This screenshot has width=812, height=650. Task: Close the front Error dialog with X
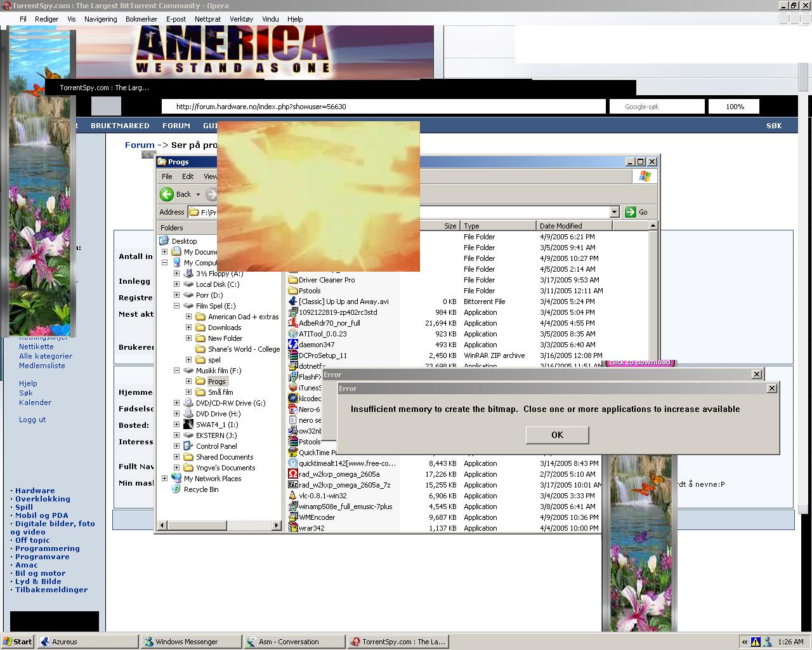pos(771,388)
